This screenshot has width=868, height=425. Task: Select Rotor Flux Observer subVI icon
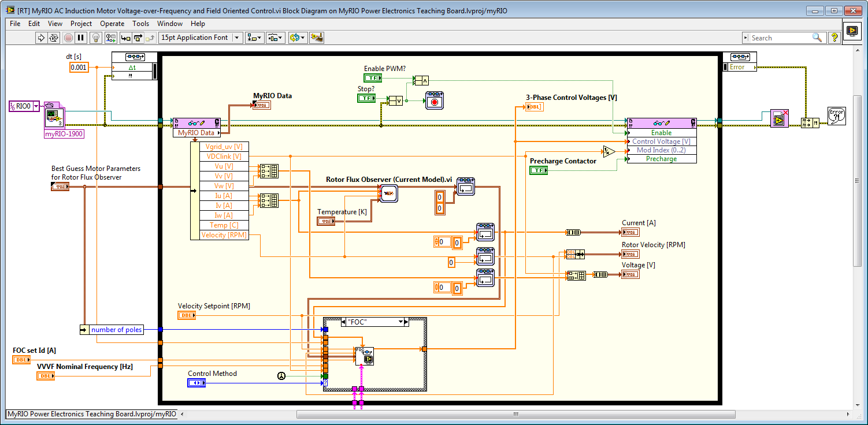click(x=389, y=193)
